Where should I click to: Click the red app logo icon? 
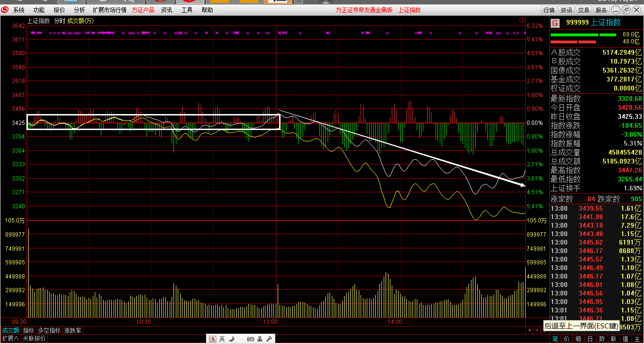(x=5, y=10)
